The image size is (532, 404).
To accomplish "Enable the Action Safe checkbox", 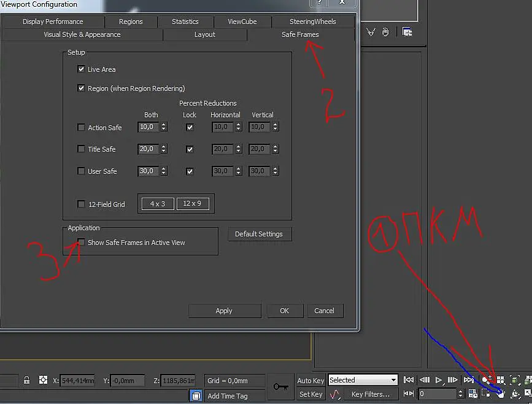I will click(81, 127).
